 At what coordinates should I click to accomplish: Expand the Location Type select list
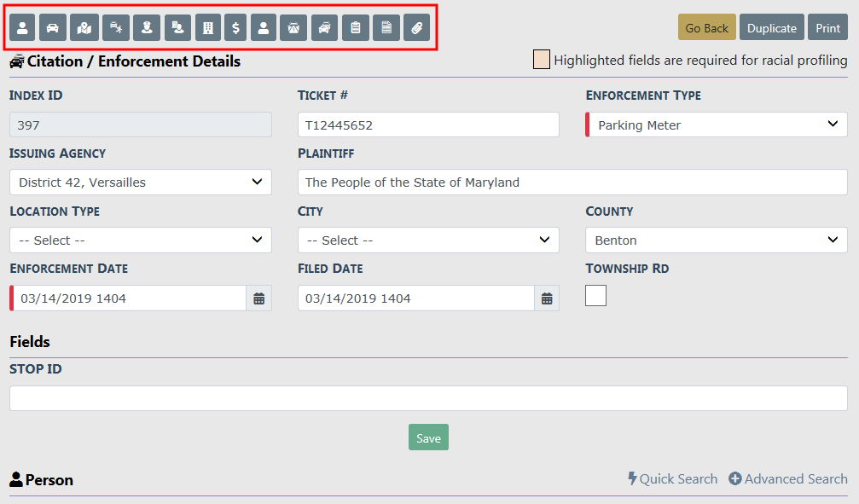(x=141, y=240)
